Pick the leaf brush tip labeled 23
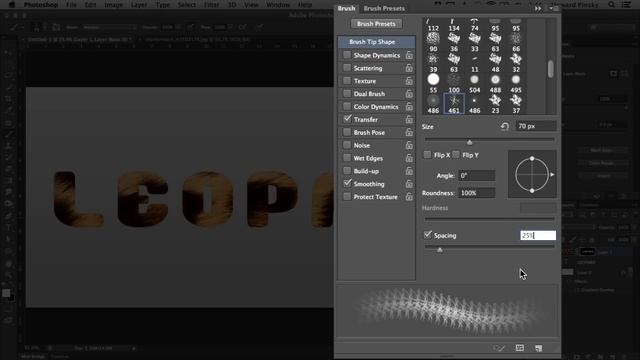 (x=495, y=104)
